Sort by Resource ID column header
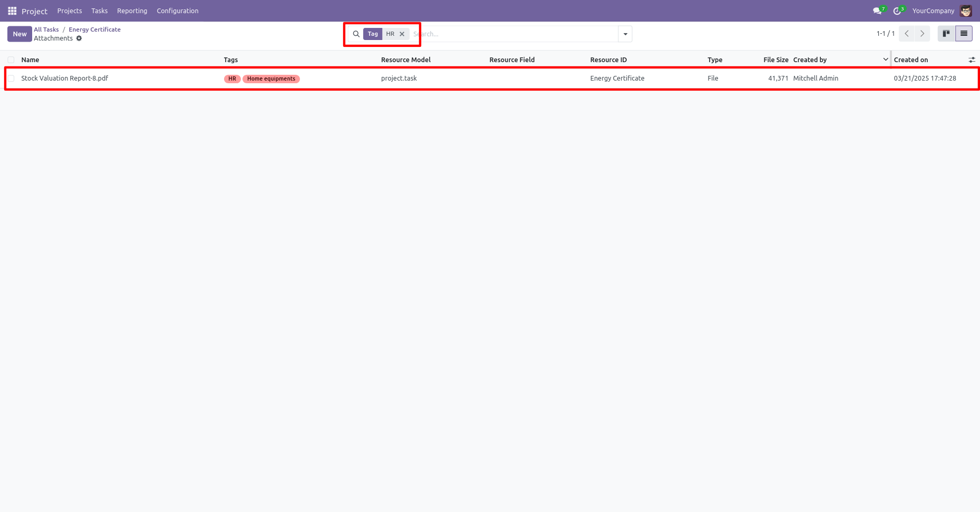 608,60
